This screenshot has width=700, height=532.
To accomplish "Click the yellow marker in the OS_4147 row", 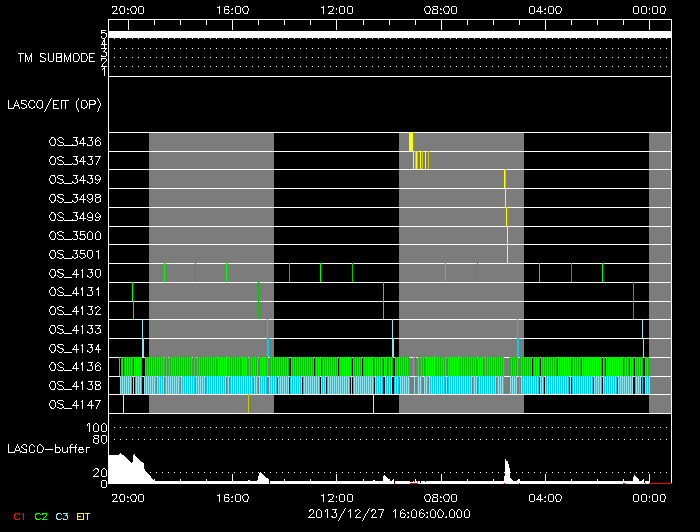I will click(248, 404).
